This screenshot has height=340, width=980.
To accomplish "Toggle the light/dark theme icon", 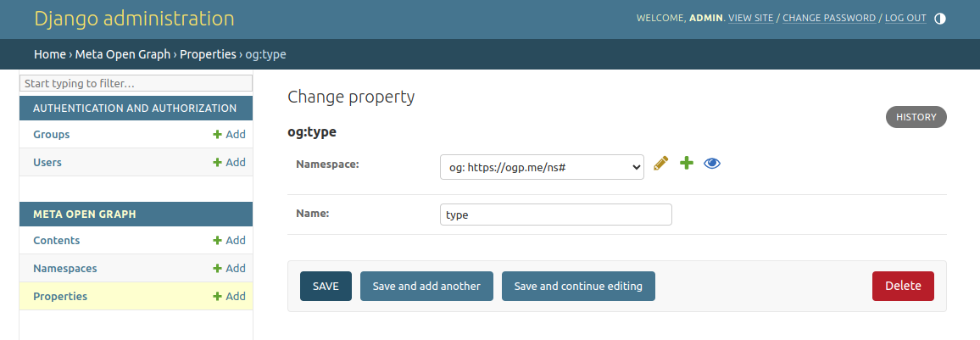I will [940, 18].
